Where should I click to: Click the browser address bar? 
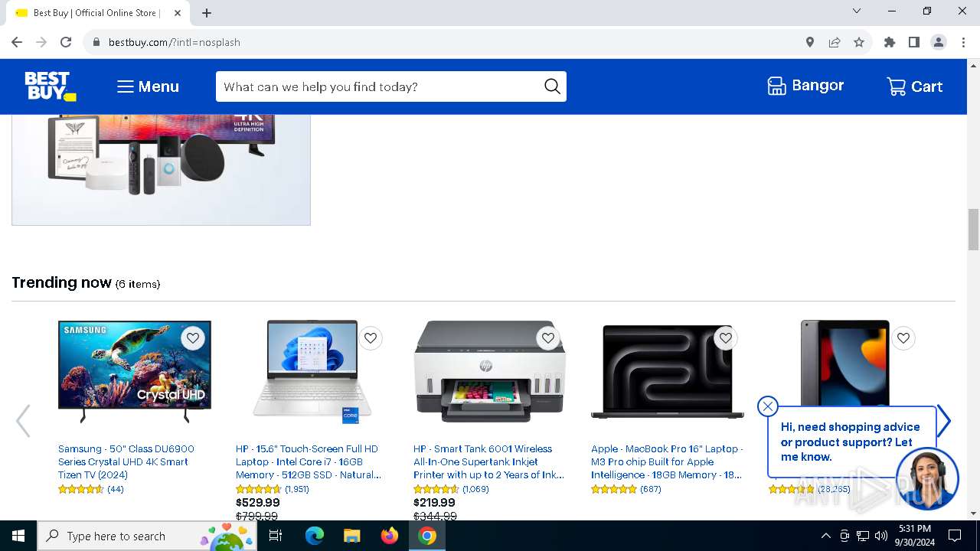tap(444, 42)
